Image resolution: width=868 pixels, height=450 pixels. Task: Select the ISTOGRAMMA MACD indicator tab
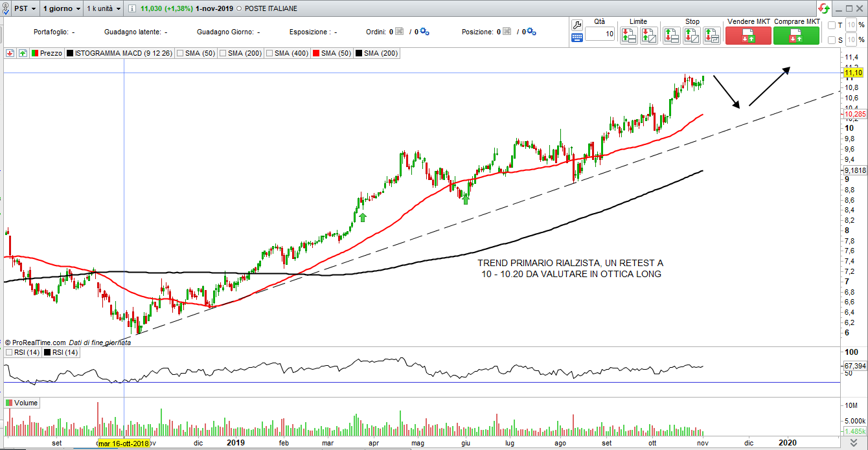118,53
